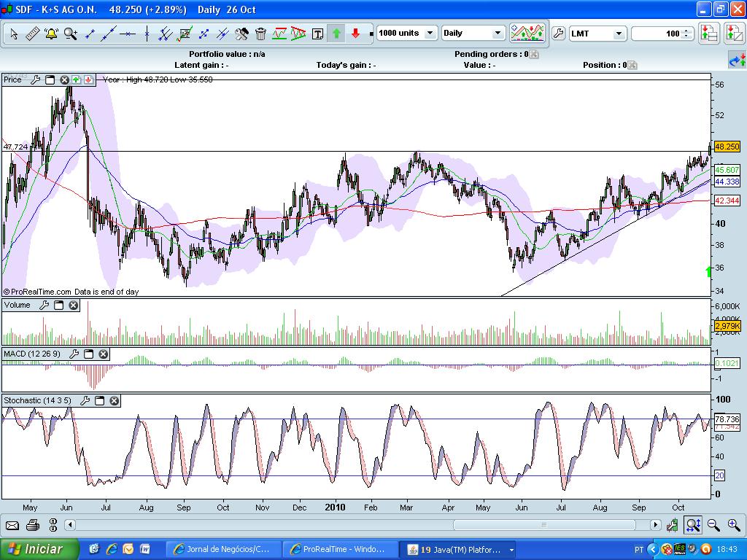The image size is (747, 560).
Task: Toggle the horizontal zoom fit icon
Action: [x=693, y=525]
